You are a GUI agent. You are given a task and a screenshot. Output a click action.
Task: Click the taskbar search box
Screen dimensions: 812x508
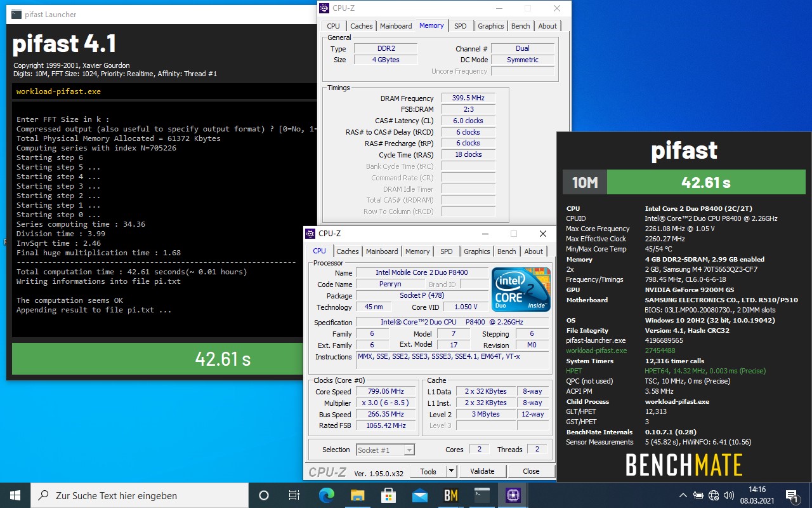click(x=140, y=495)
